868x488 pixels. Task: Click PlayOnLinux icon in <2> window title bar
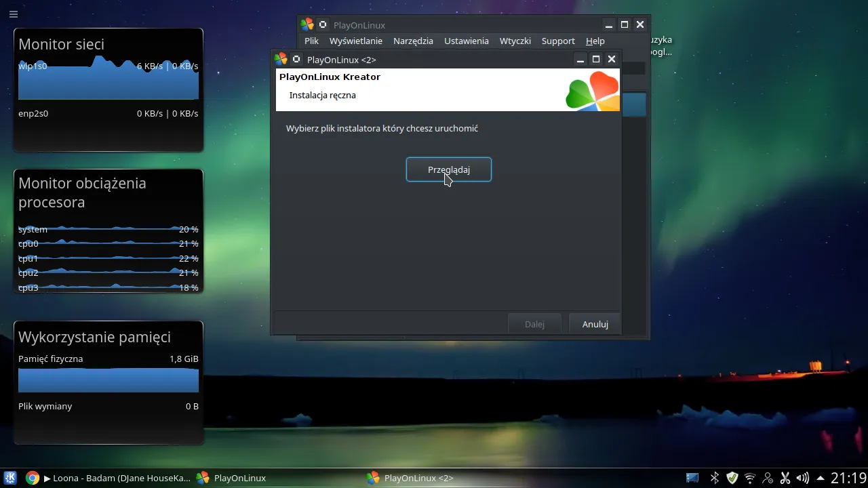(x=281, y=59)
